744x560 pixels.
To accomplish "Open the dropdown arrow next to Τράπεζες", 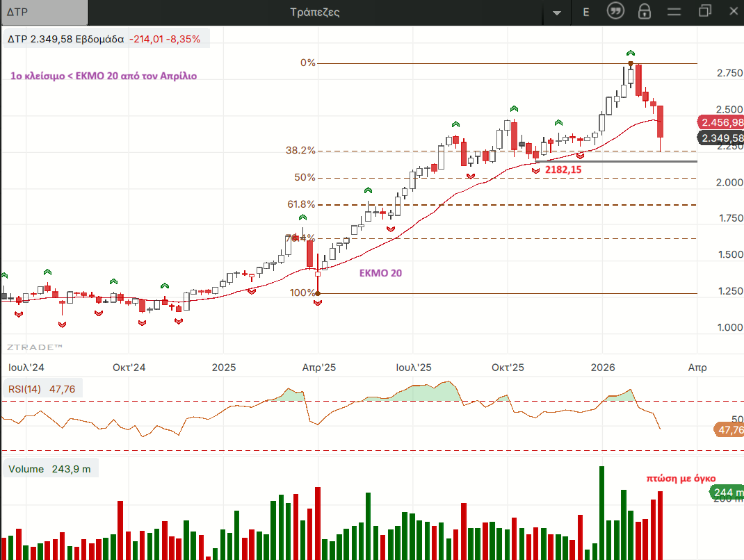I will click(x=556, y=13).
